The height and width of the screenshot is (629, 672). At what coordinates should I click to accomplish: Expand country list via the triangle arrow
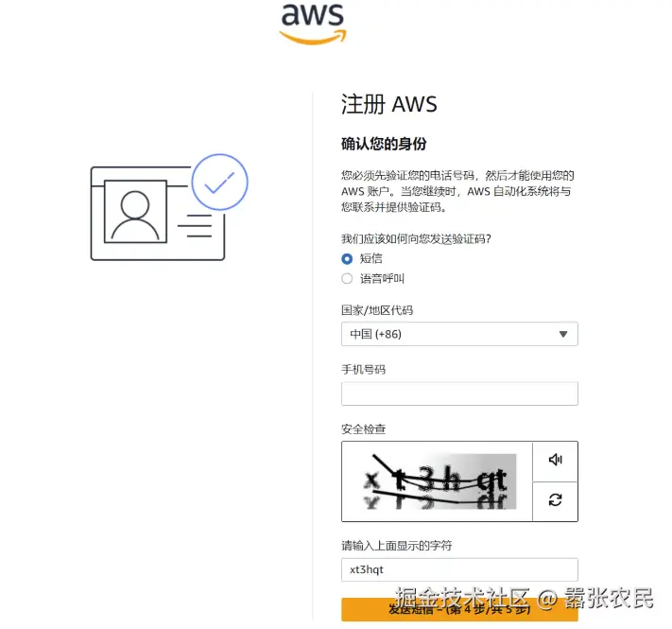[563, 334]
